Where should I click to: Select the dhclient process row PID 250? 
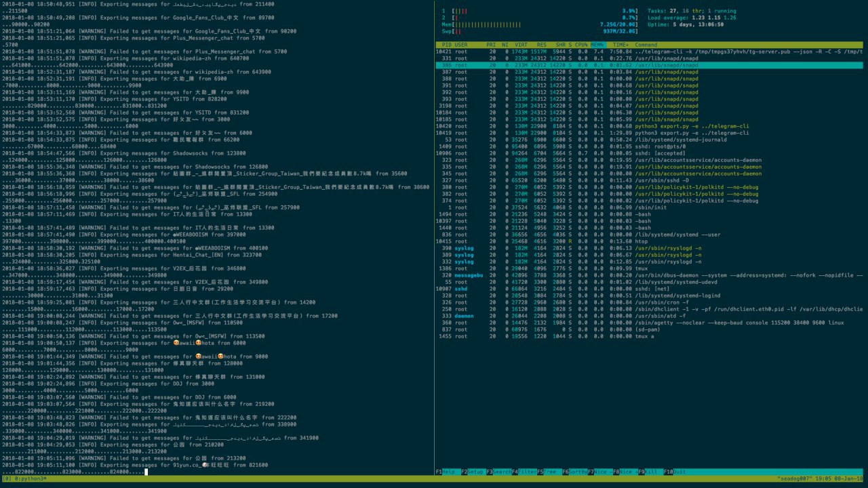click(x=650, y=309)
